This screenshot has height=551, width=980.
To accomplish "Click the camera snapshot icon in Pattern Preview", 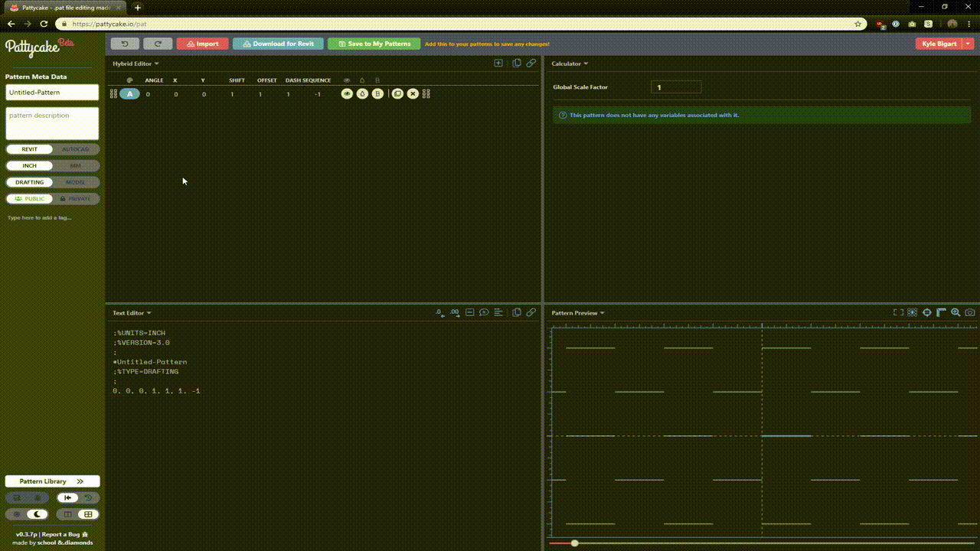I will click(x=970, y=312).
